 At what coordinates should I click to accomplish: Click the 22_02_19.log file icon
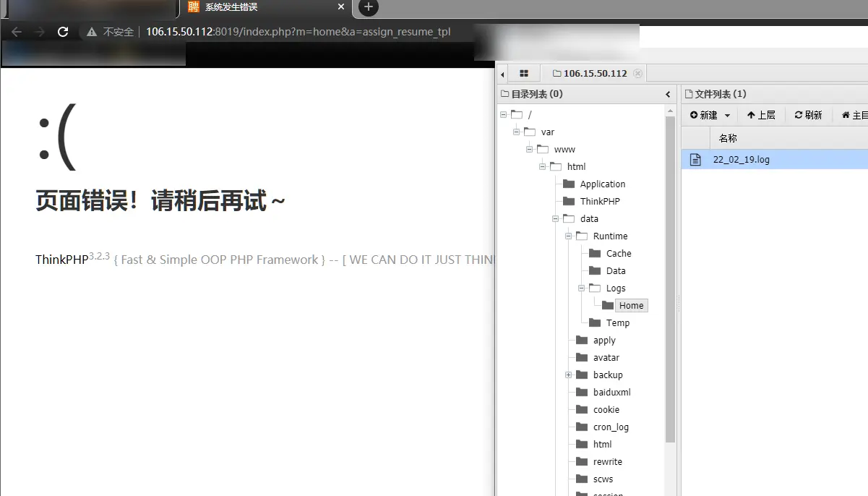pyautogui.click(x=695, y=160)
